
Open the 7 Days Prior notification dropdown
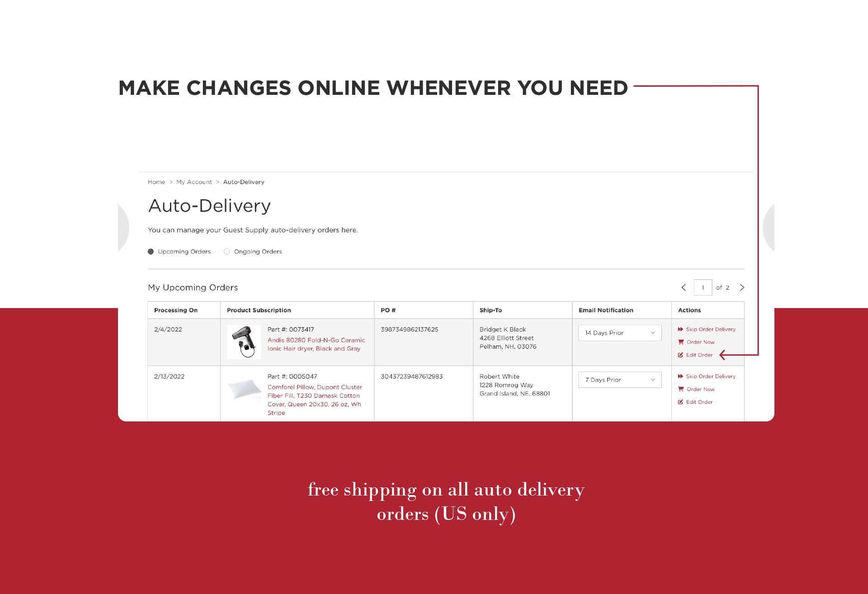click(x=619, y=379)
